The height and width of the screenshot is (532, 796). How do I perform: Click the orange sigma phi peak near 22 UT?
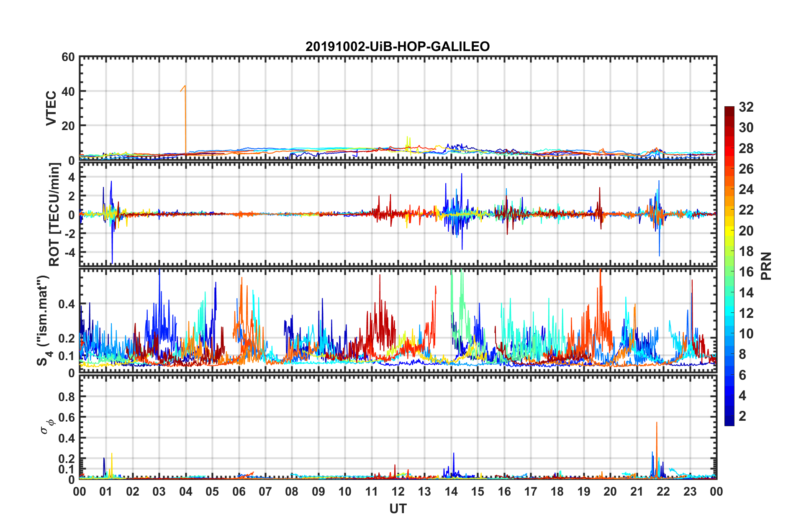coord(657,450)
